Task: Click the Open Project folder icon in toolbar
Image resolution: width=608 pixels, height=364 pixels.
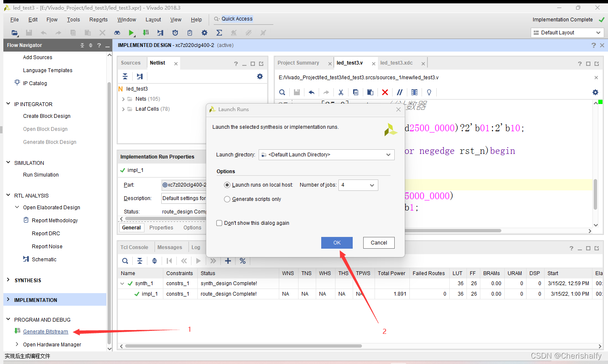Action: point(15,33)
